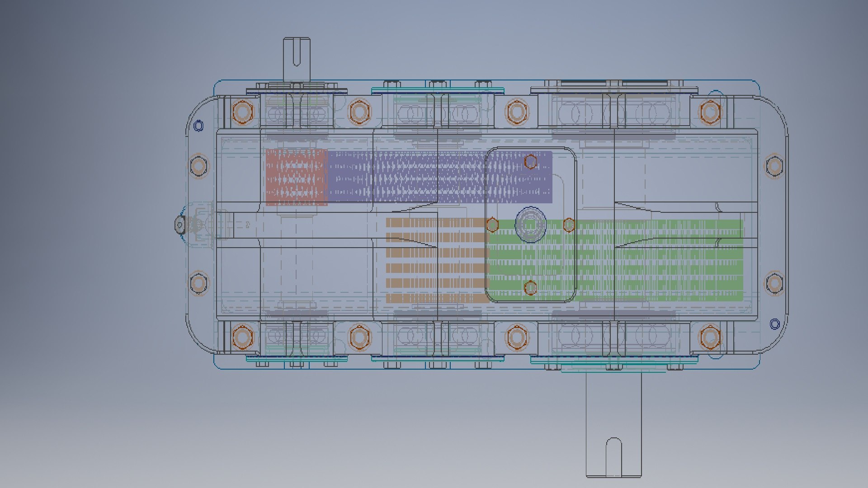Select the red pinion gear in model

pos(297,177)
